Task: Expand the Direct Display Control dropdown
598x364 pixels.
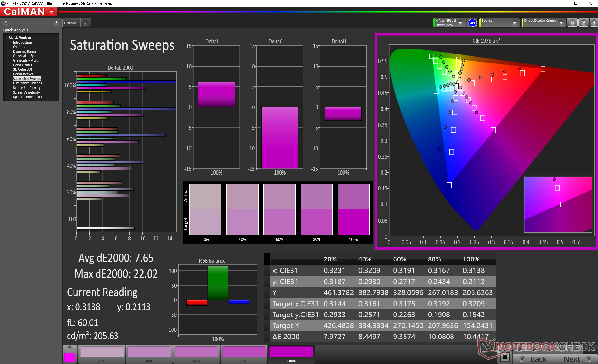Action: [561, 23]
